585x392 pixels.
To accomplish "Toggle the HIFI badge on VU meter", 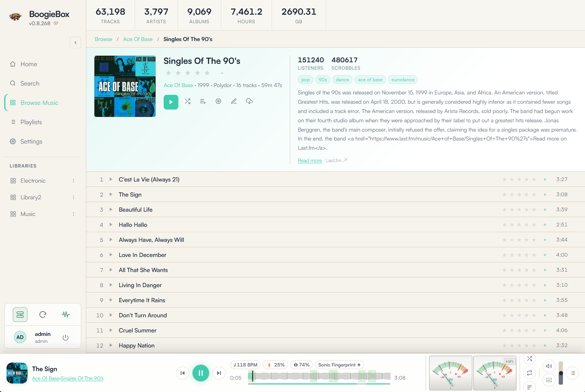I will [x=510, y=361].
